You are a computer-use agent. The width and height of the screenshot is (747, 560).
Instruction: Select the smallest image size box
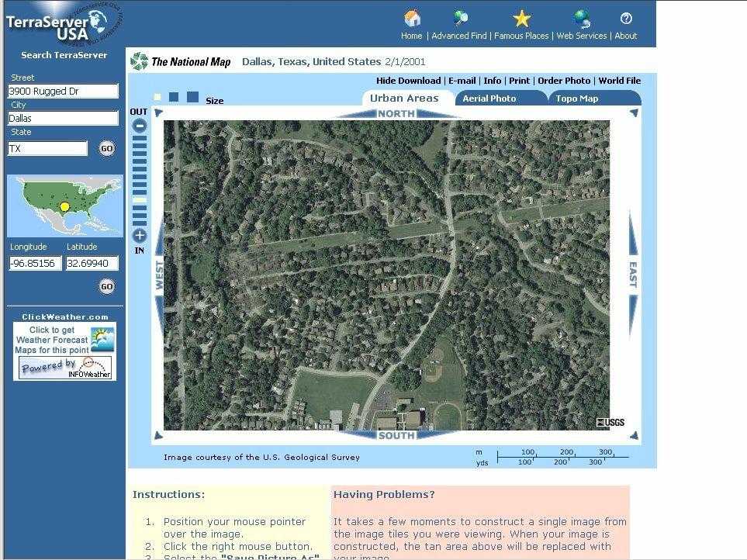tap(157, 98)
